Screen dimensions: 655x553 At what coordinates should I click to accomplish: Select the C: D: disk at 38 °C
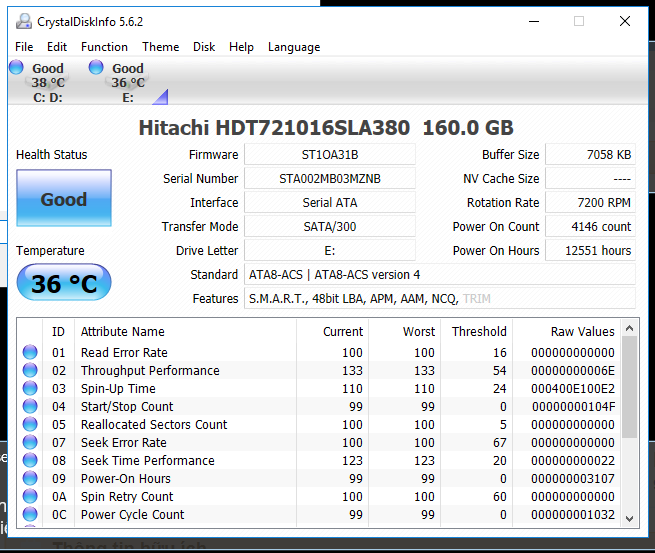[48, 83]
